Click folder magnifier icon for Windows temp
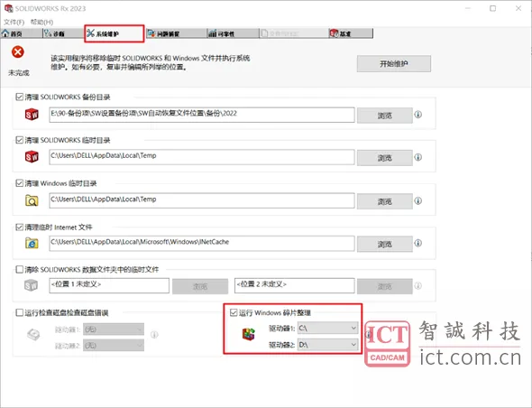Screen dimensions: 532x408 pos(32,200)
